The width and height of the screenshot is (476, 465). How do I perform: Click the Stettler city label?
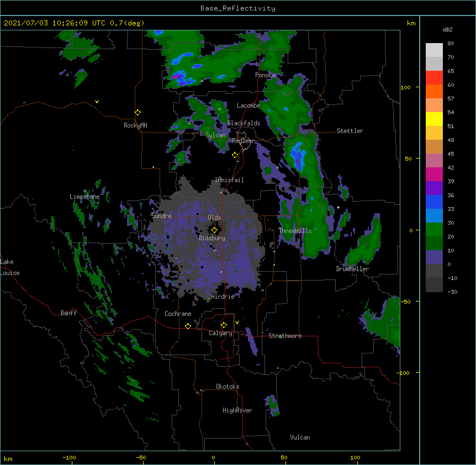point(350,131)
